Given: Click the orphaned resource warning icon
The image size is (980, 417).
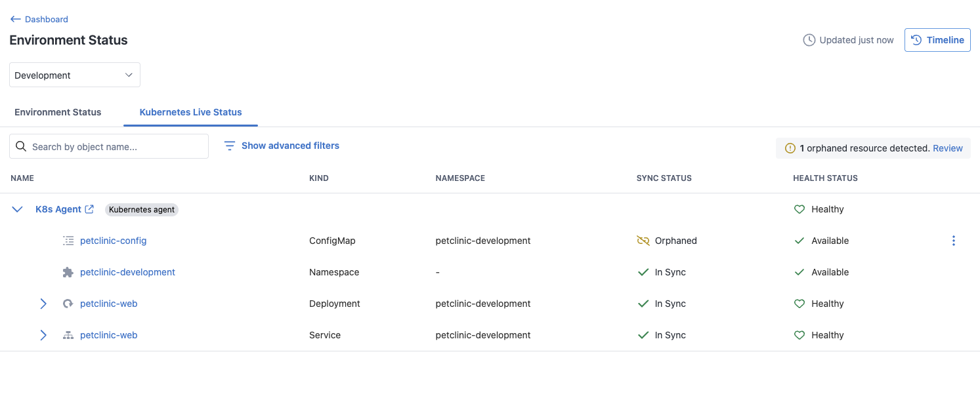Looking at the screenshot, I should tap(790, 148).
